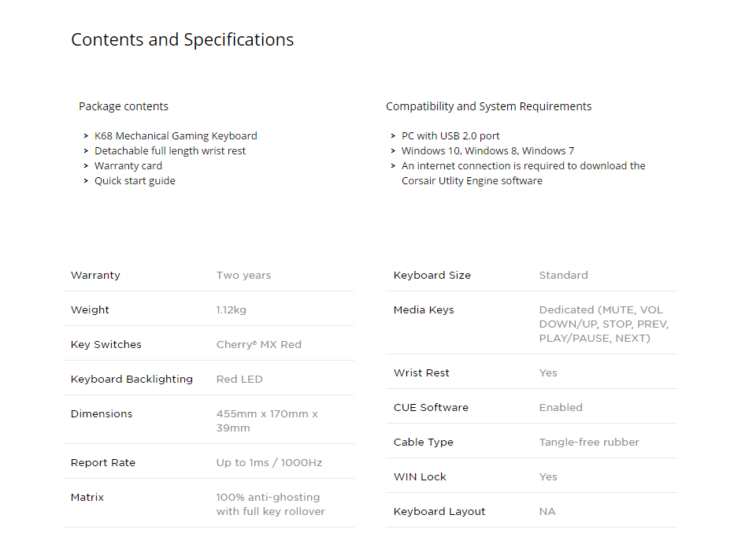The height and width of the screenshot is (552, 756).
Task: Select the Cherry MX Red key switches value
Action: tap(259, 345)
